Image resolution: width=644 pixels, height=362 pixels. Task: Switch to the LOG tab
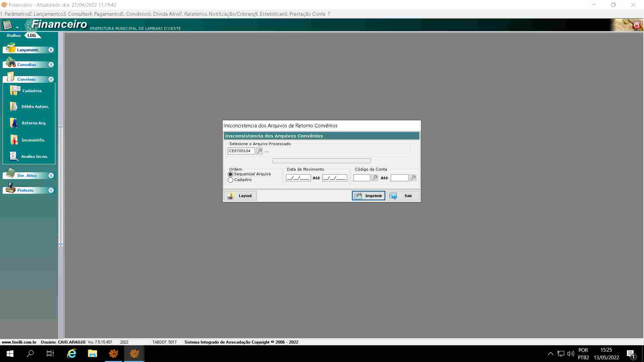(32, 36)
